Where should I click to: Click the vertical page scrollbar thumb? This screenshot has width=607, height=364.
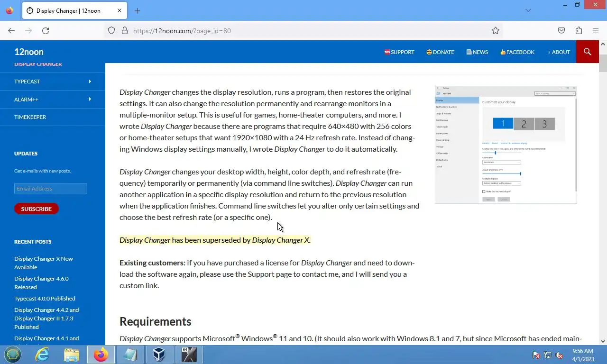coord(603,63)
